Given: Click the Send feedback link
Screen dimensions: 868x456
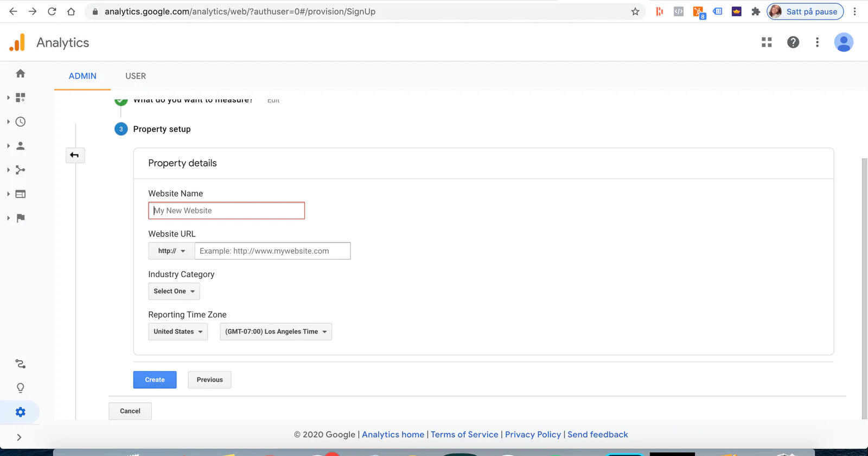Looking at the screenshot, I should [x=598, y=434].
